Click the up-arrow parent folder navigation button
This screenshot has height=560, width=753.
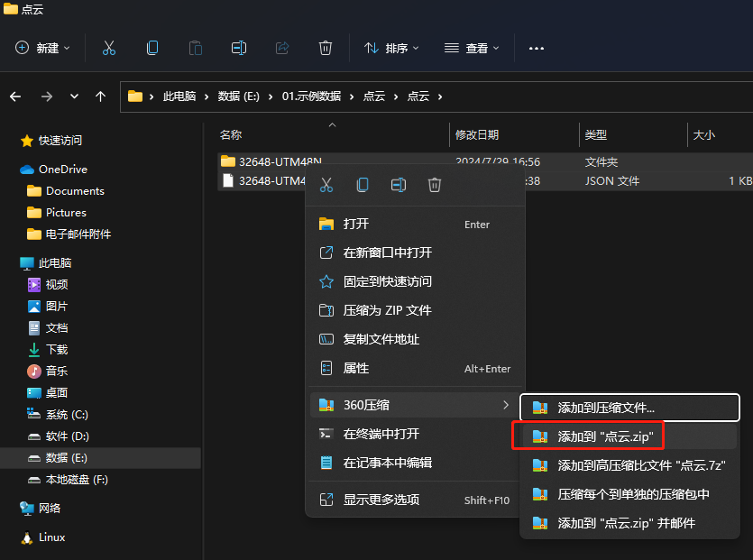coord(100,96)
